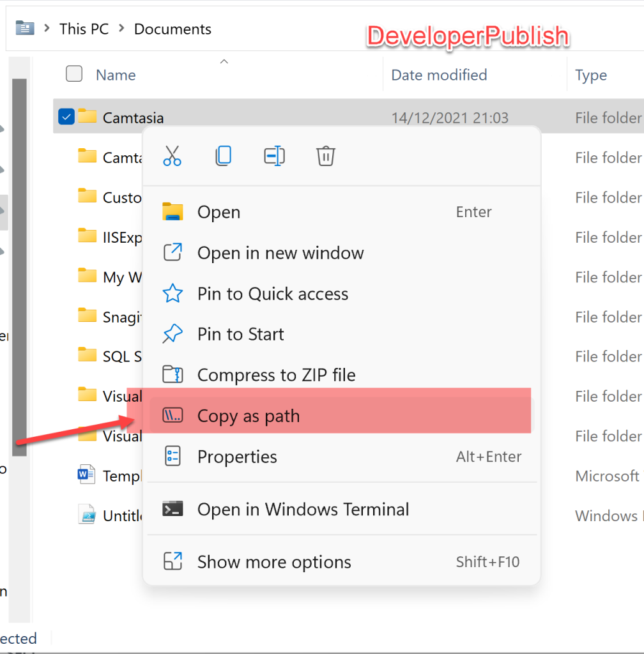This screenshot has height=654, width=644.
Task: Click the Cut icon in the context menu
Action: 171,155
